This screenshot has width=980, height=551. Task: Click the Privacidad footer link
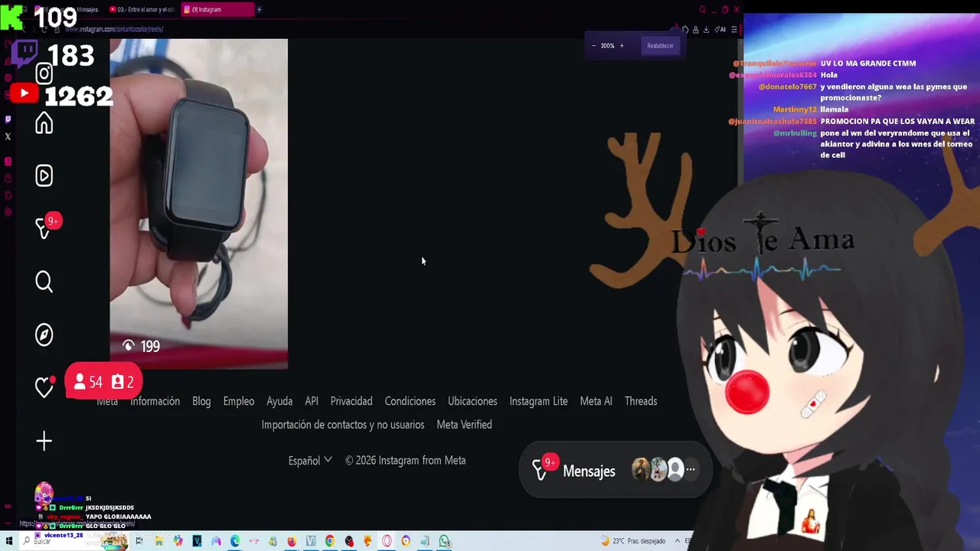click(x=351, y=401)
